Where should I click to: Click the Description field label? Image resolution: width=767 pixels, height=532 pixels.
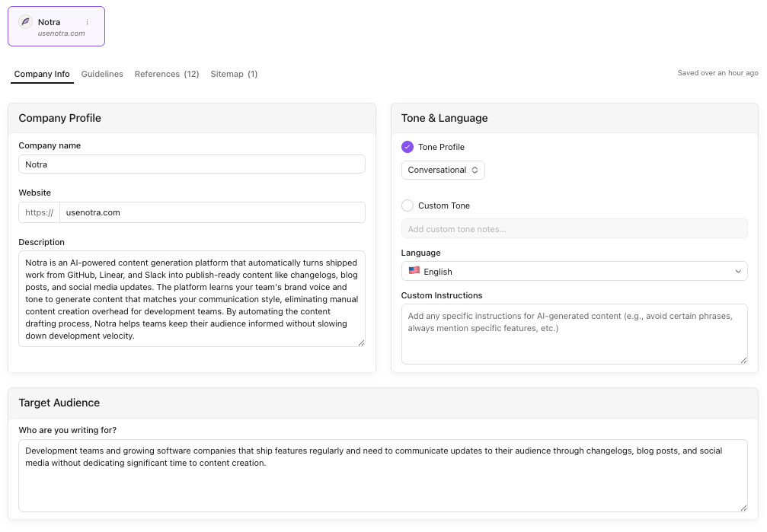pos(42,242)
